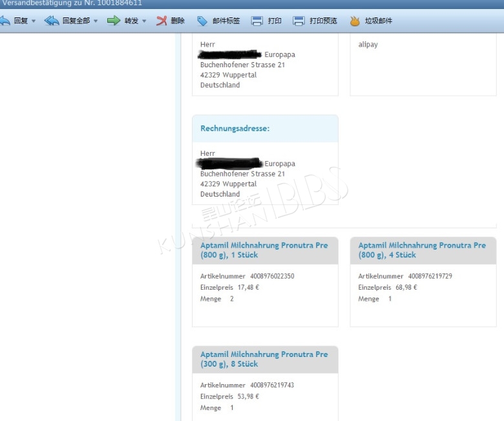The height and width of the screenshot is (421, 504).
Task: Click the 回复全部 toolbar label
Action: click(76, 21)
